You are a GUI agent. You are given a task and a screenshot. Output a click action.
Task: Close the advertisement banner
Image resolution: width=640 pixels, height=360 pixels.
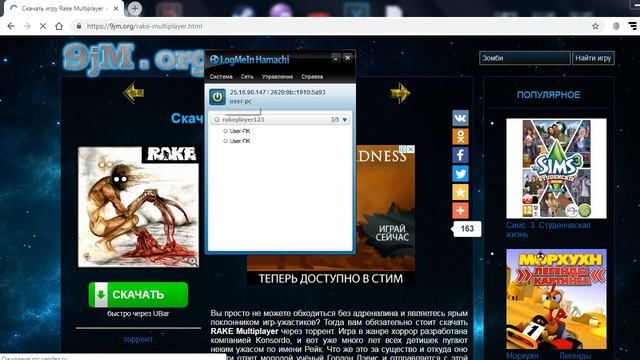[x=411, y=149]
